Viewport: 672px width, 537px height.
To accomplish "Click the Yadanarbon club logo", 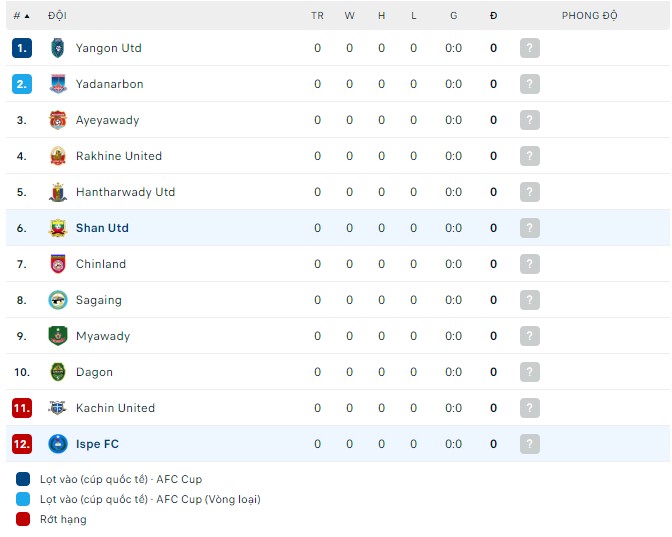I will tap(57, 84).
